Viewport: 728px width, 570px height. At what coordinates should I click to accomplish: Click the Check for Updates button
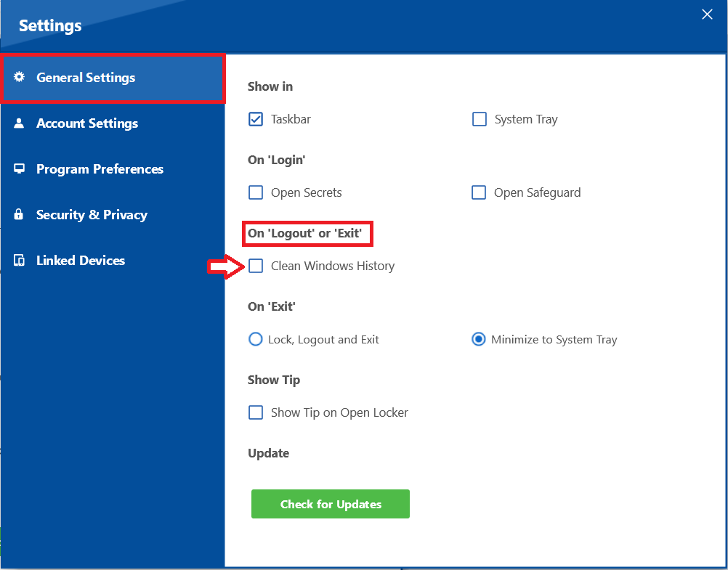(x=331, y=504)
